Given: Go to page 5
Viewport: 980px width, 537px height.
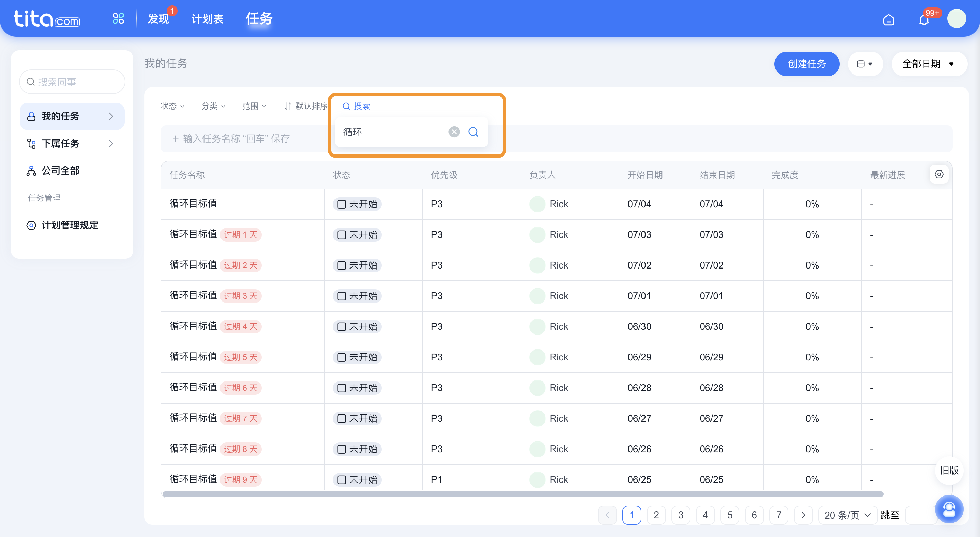Looking at the screenshot, I should tap(730, 515).
